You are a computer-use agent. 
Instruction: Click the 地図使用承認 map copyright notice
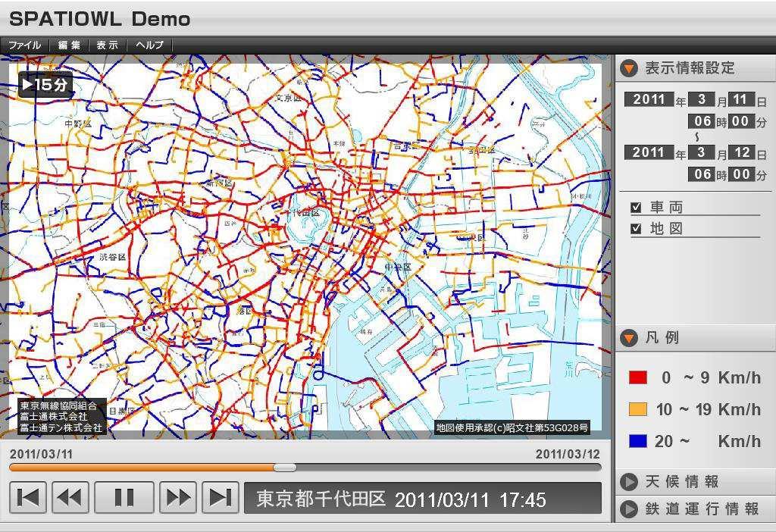512,427
